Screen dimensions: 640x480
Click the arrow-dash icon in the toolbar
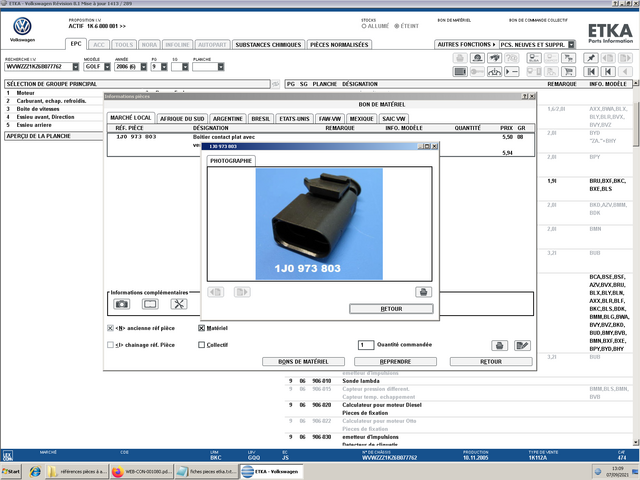coord(511,72)
